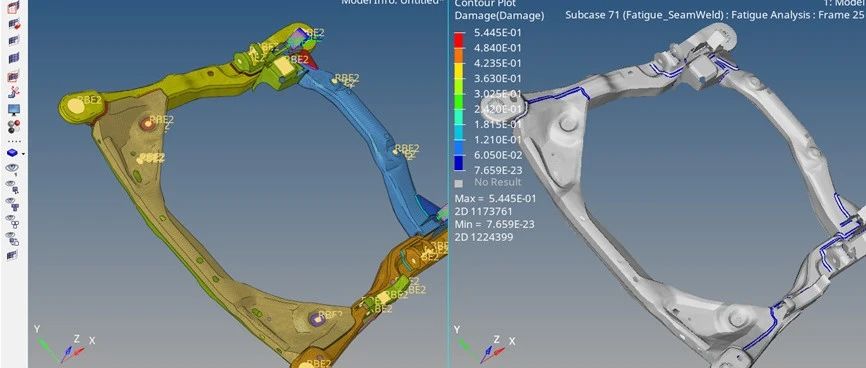Select the blue shaded box display icon
Screen dimensions: 866x368
tap(13, 153)
